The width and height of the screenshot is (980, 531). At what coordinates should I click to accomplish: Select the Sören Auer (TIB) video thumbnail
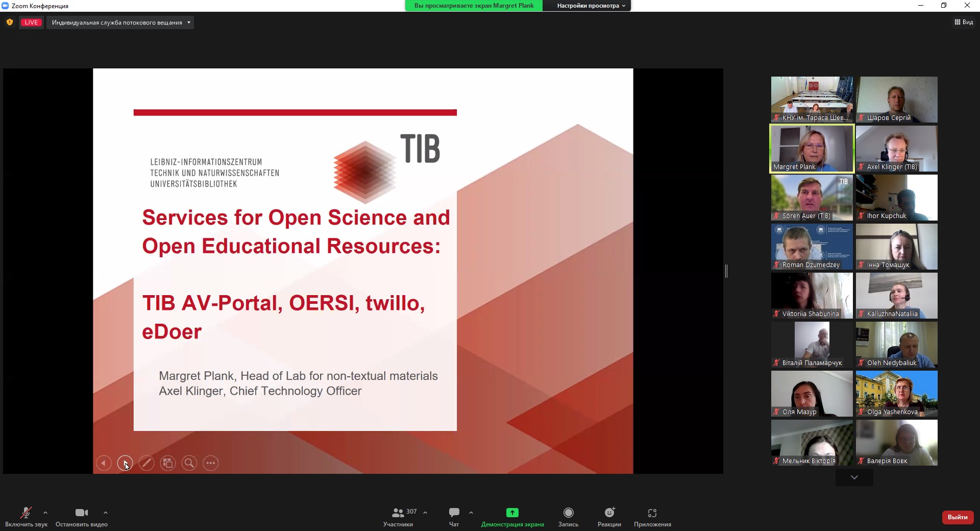click(812, 198)
